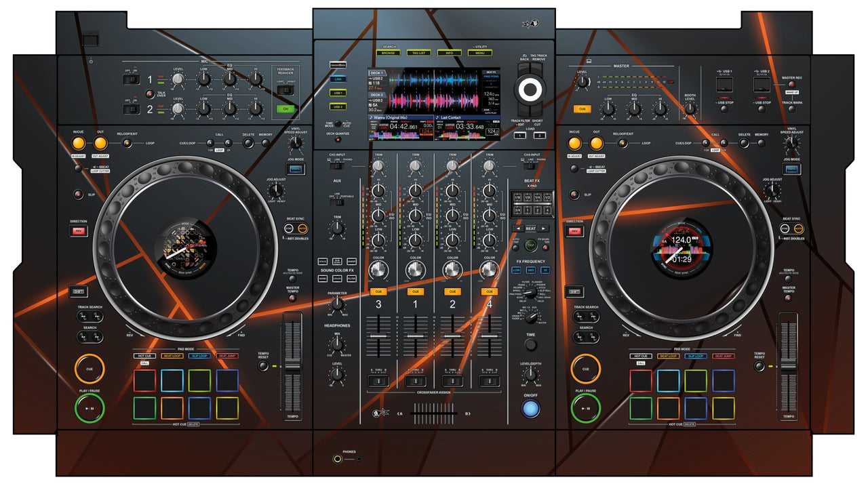Viewport: 868px width, 486px height.
Task: Select the LINK source button
Action: click(x=338, y=79)
